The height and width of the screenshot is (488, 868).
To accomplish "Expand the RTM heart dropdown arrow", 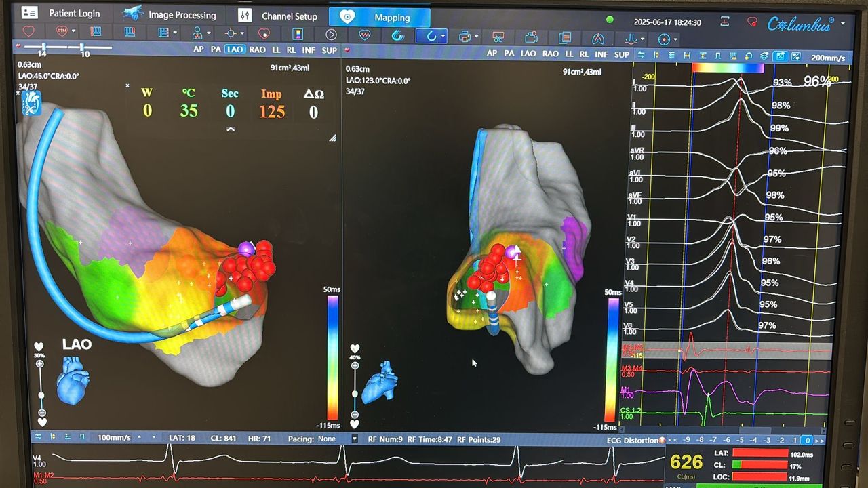I will coord(73,32).
